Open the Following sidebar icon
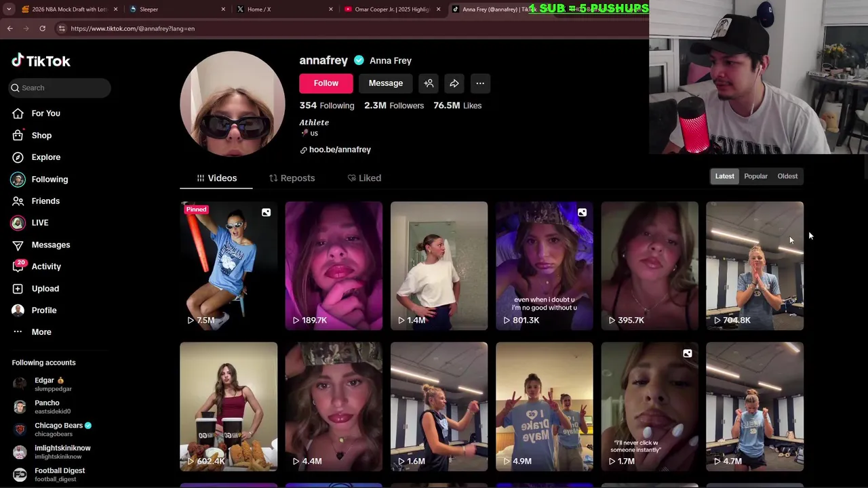Image resolution: width=868 pixels, height=488 pixels. point(18,180)
